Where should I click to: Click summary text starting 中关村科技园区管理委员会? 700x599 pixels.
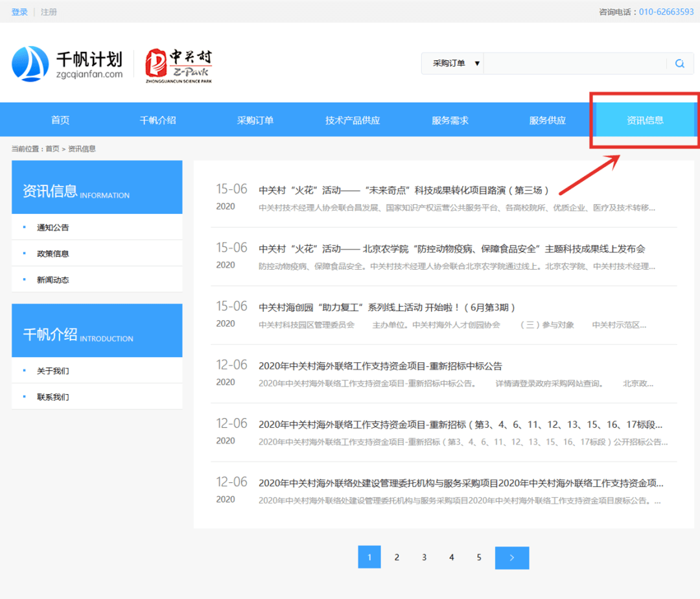[x=452, y=325]
